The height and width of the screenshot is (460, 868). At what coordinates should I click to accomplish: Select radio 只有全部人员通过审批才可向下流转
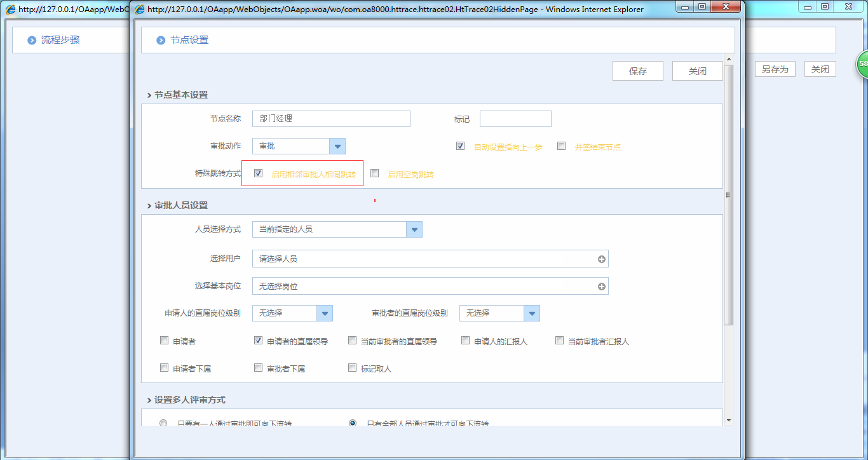click(x=353, y=423)
